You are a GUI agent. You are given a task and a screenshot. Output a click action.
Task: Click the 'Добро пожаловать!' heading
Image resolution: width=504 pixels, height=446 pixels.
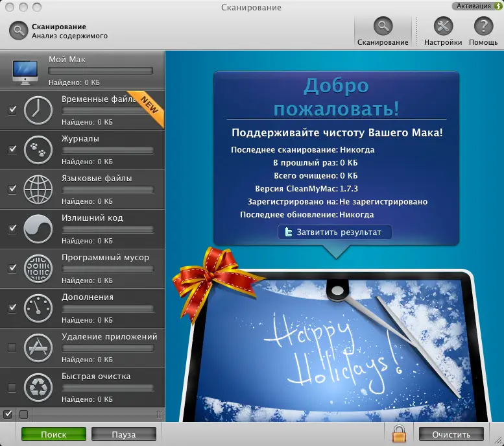337,97
